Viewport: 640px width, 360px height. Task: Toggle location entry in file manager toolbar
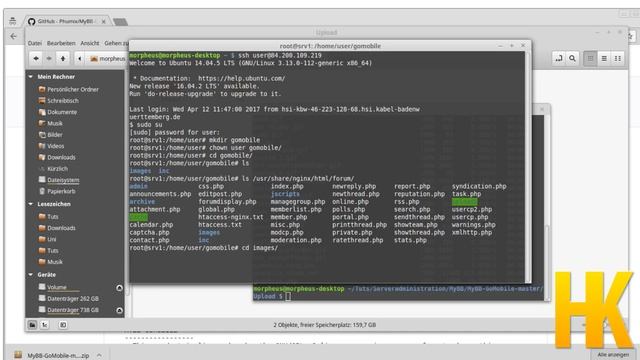tap(558, 59)
